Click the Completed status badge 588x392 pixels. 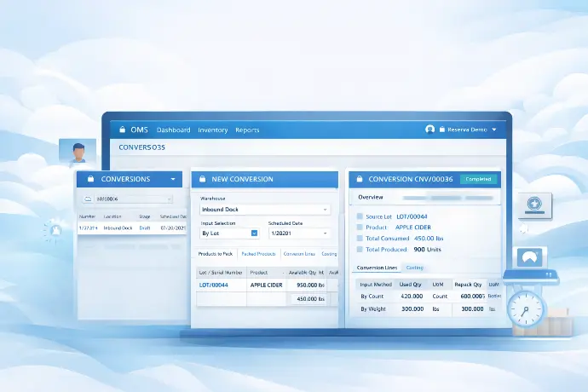478,179
